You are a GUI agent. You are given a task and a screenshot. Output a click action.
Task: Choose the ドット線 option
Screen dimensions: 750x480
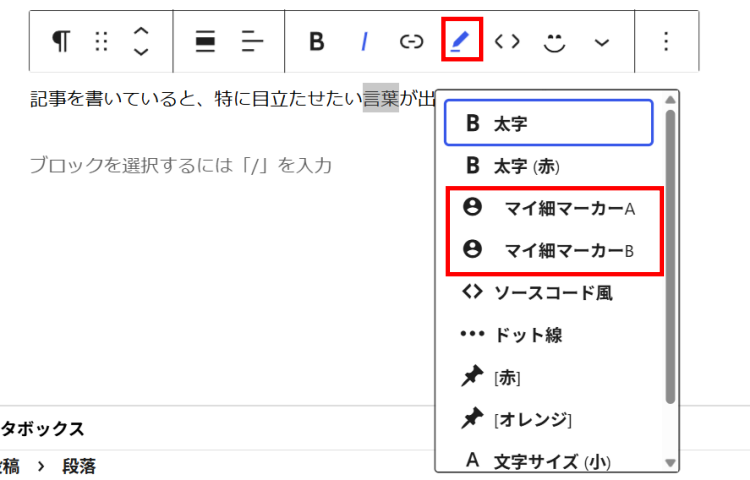coord(549,335)
